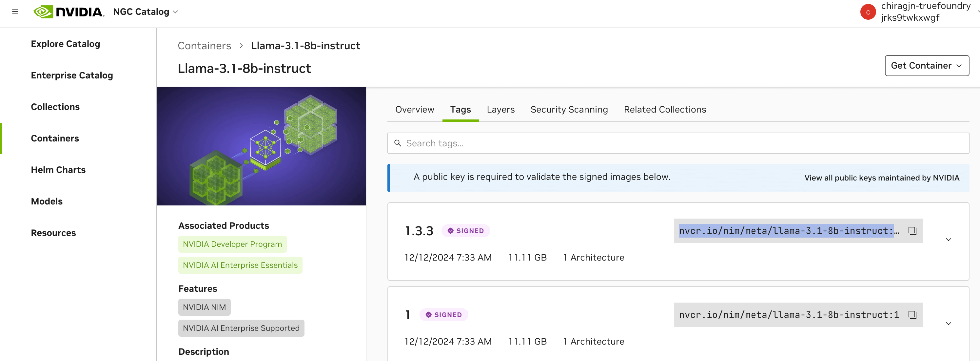Click the search magnifier icon
The height and width of the screenshot is (361, 980).
tap(398, 143)
